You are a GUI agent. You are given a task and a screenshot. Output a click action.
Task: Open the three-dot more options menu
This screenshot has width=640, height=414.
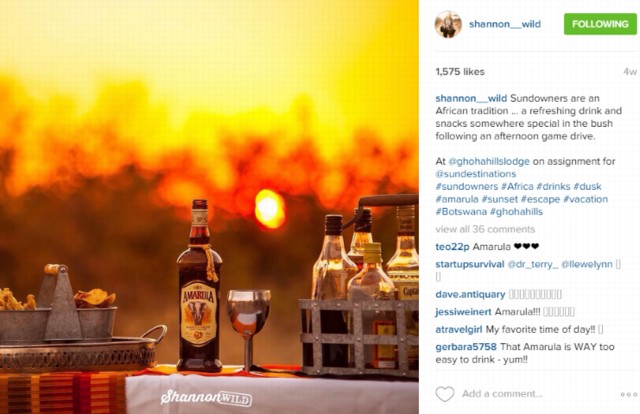(x=629, y=394)
